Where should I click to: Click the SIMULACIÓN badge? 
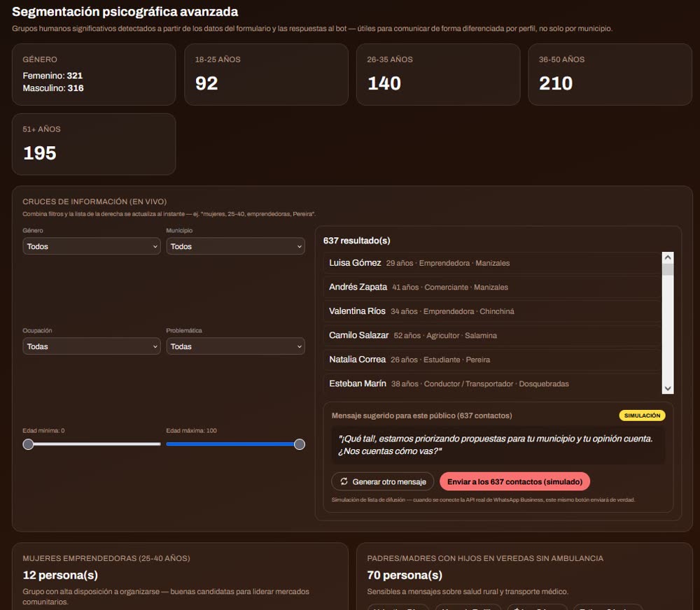click(642, 416)
